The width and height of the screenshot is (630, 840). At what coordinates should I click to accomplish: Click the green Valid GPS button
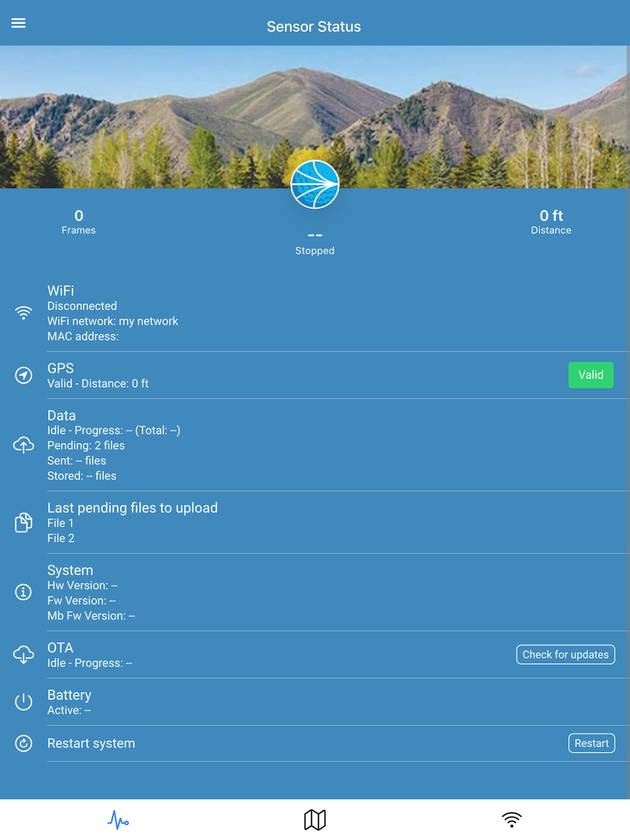(x=591, y=375)
